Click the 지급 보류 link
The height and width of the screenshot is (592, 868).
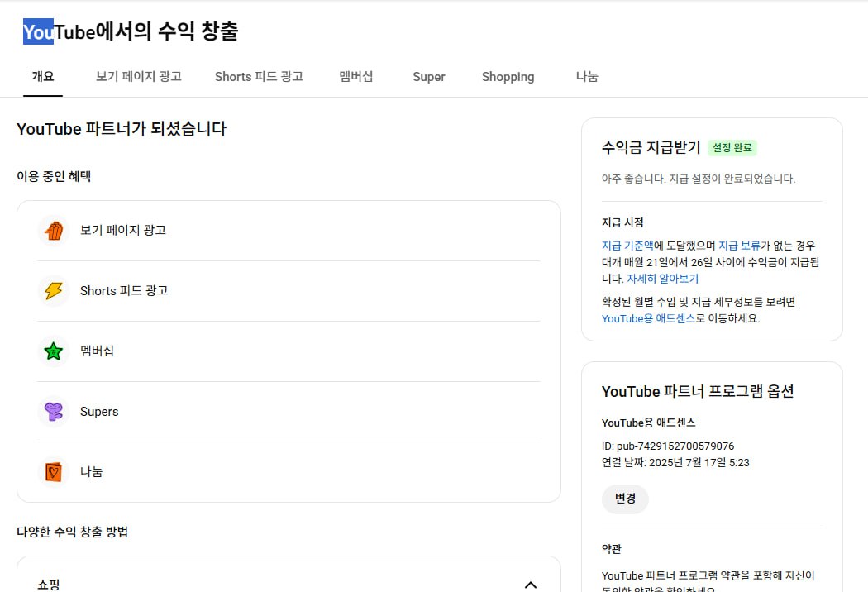pyautogui.click(x=739, y=246)
